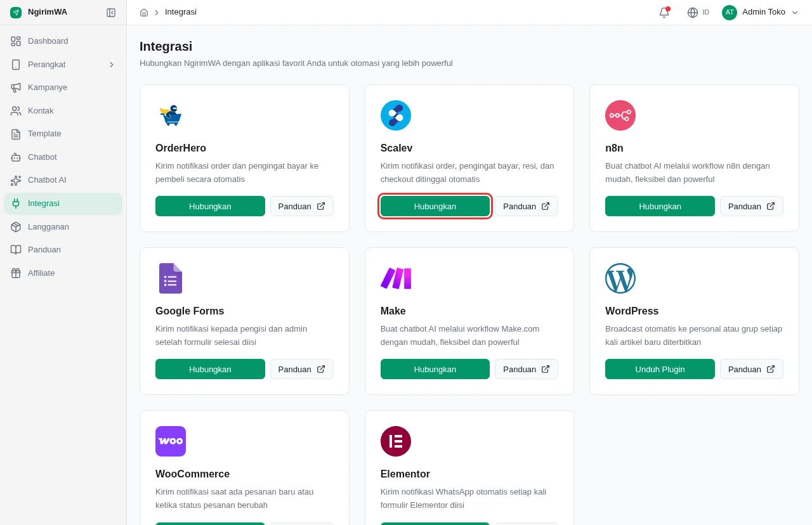Click the Google Forms logo
Viewport: 812px width, 525px height.
[171, 278]
